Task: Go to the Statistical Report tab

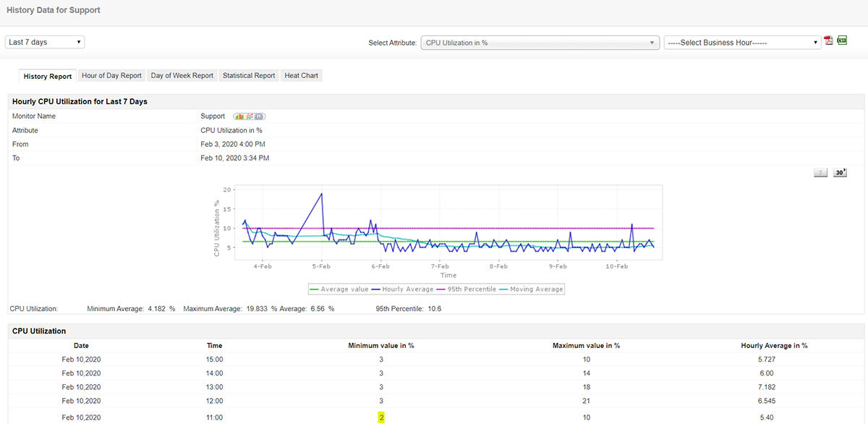Action: [x=249, y=75]
